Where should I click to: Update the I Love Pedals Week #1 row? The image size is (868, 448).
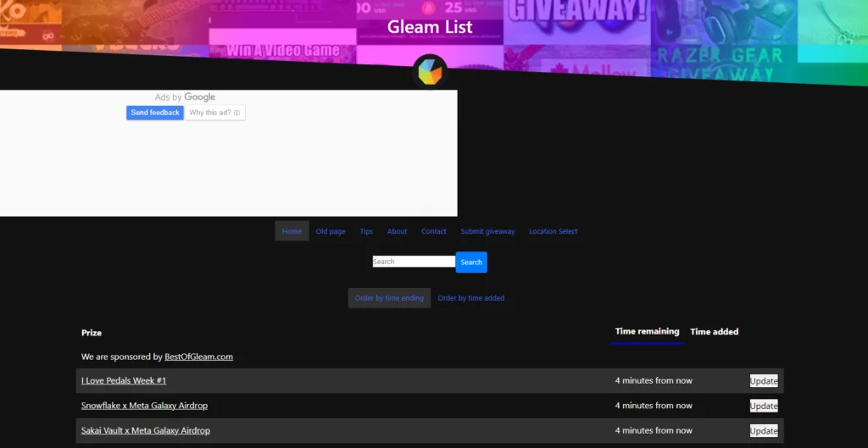[x=764, y=381]
